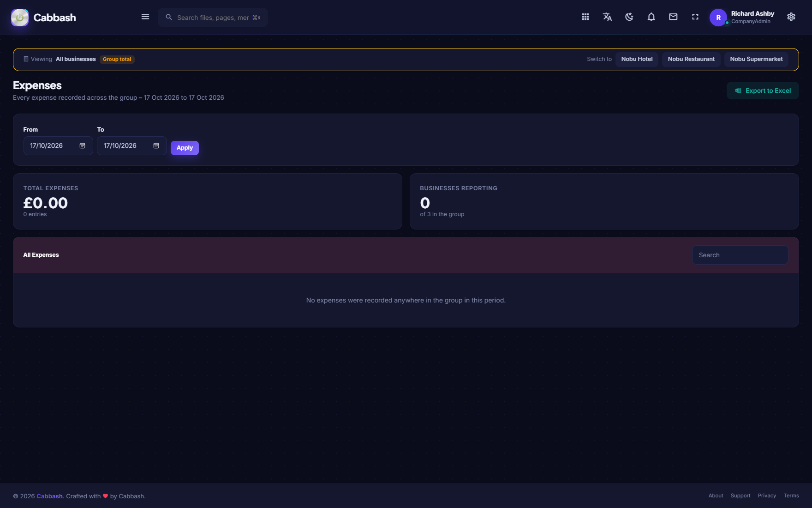The width and height of the screenshot is (812, 508).
Task: Toggle the hamburger sidebar menu
Action: pyautogui.click(x=145, y=17)
